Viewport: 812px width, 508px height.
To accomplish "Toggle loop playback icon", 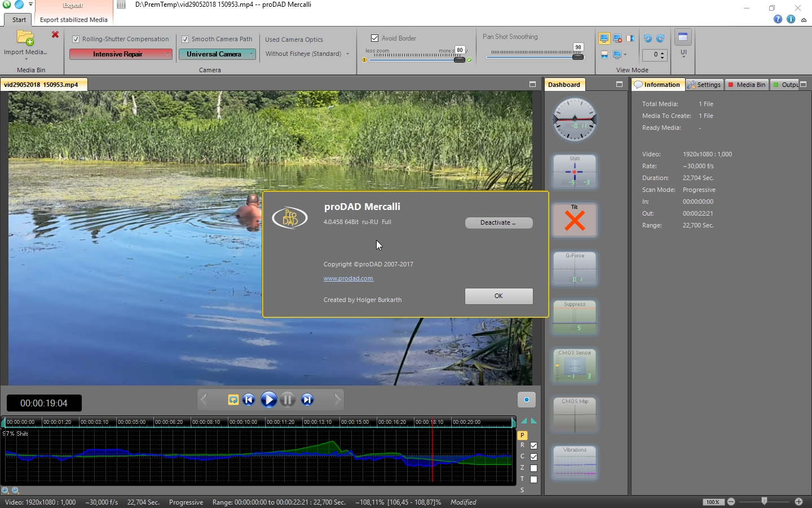I will (x=233, y=400).
